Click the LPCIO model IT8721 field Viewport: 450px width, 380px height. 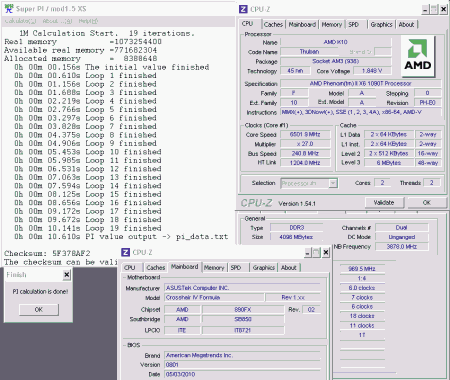(243, 330)
